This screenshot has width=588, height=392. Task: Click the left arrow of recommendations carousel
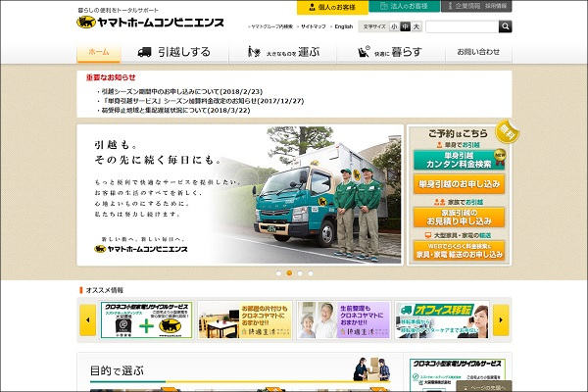click(88, 320)
